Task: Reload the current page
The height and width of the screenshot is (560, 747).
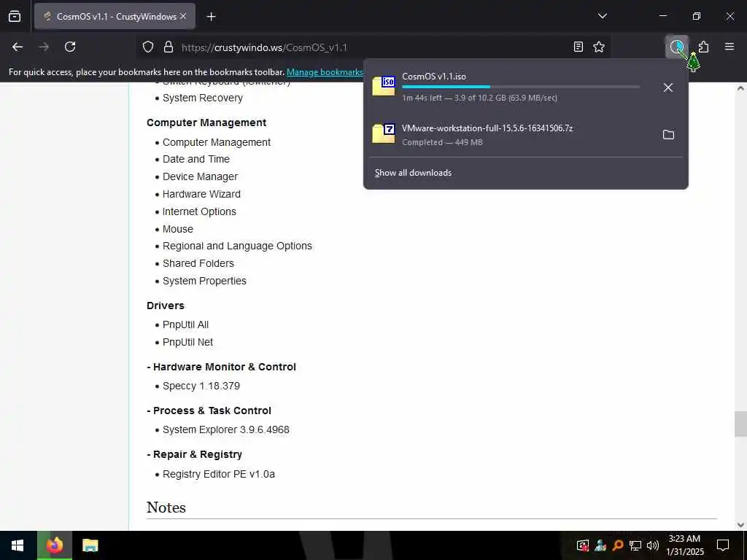Action: coord(70,47)
